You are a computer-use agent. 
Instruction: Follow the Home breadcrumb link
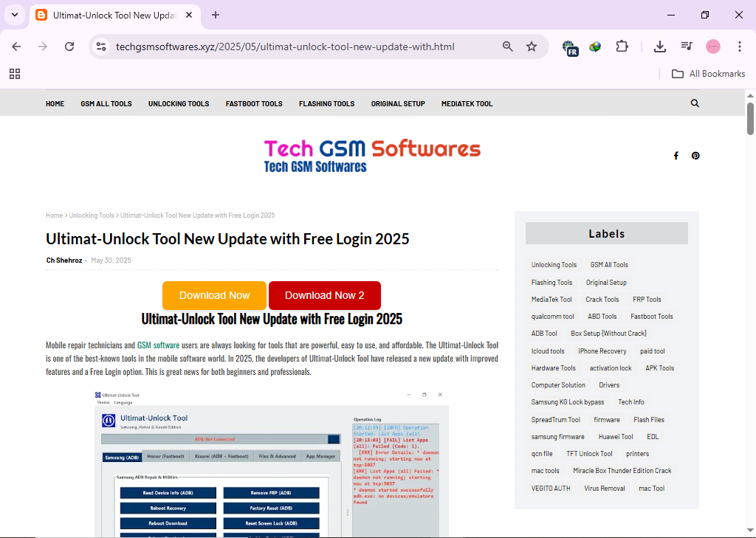point(54,215)
